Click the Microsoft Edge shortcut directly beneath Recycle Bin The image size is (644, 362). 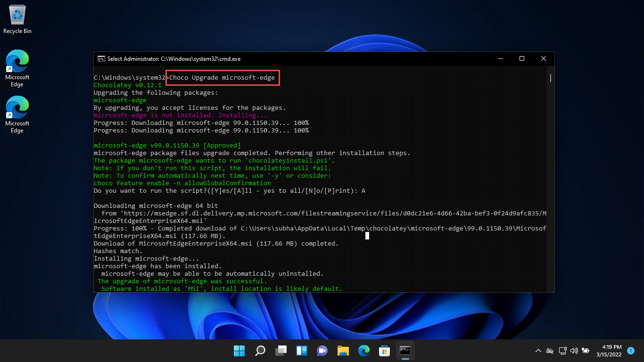point(17,69)
